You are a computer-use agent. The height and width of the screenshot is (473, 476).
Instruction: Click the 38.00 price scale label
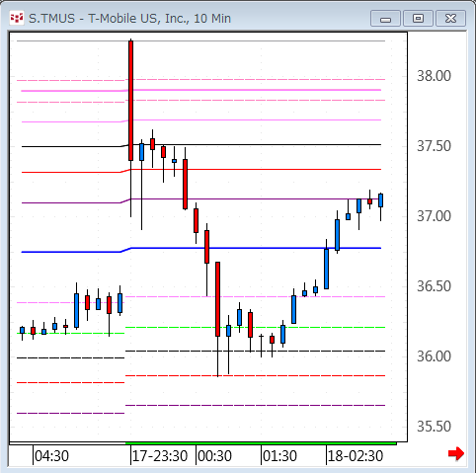(434, 76)
